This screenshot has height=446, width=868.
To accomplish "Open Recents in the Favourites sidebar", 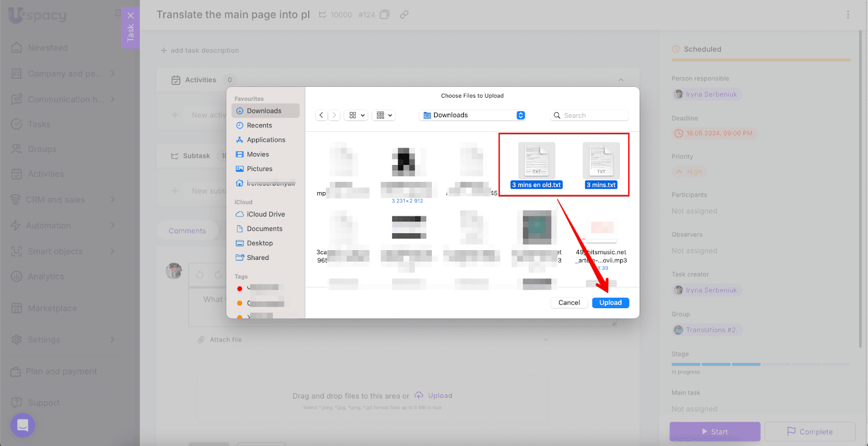I will 259,125.
